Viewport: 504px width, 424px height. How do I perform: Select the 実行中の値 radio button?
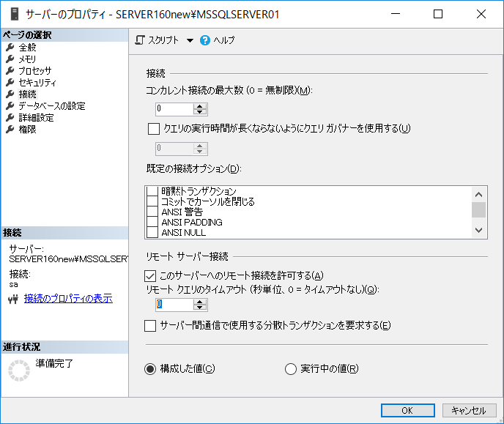coord(291,369)
